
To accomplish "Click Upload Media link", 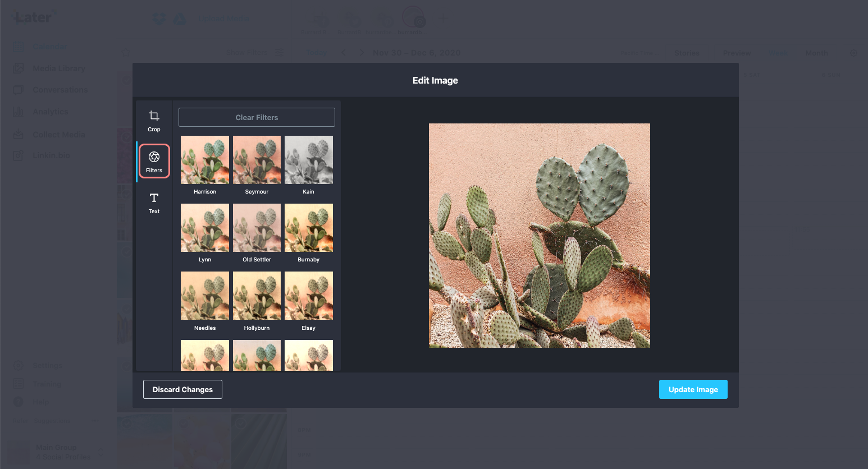I will 223,19.
